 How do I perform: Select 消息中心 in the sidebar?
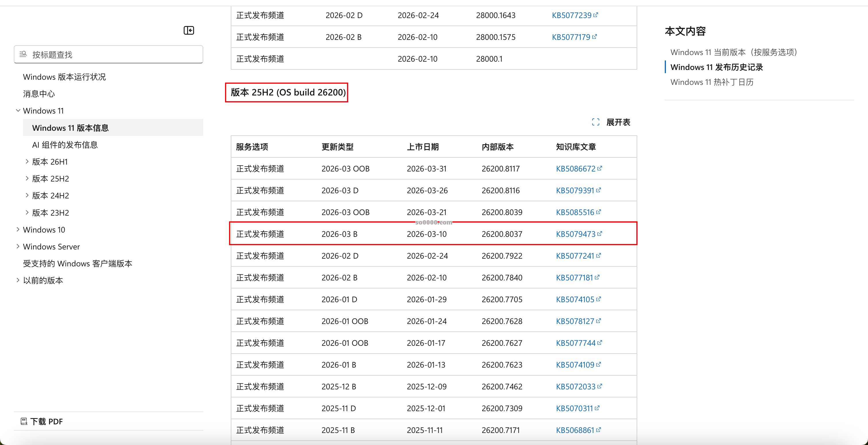39,94
